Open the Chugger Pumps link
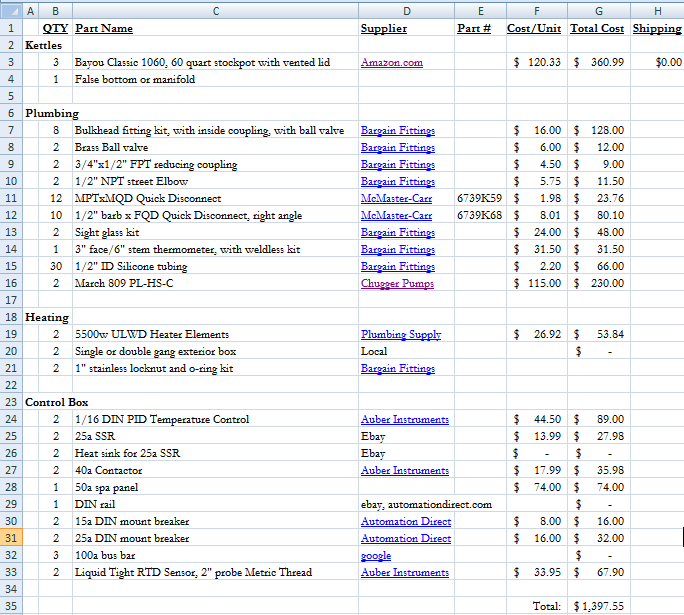 397,284
